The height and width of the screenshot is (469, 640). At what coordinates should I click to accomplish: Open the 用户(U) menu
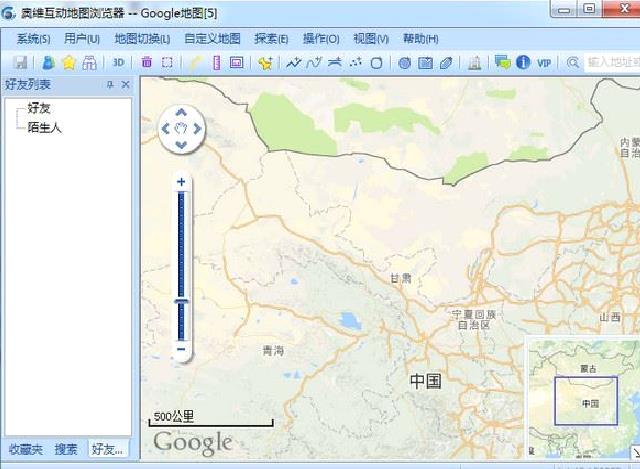(82, 39)
